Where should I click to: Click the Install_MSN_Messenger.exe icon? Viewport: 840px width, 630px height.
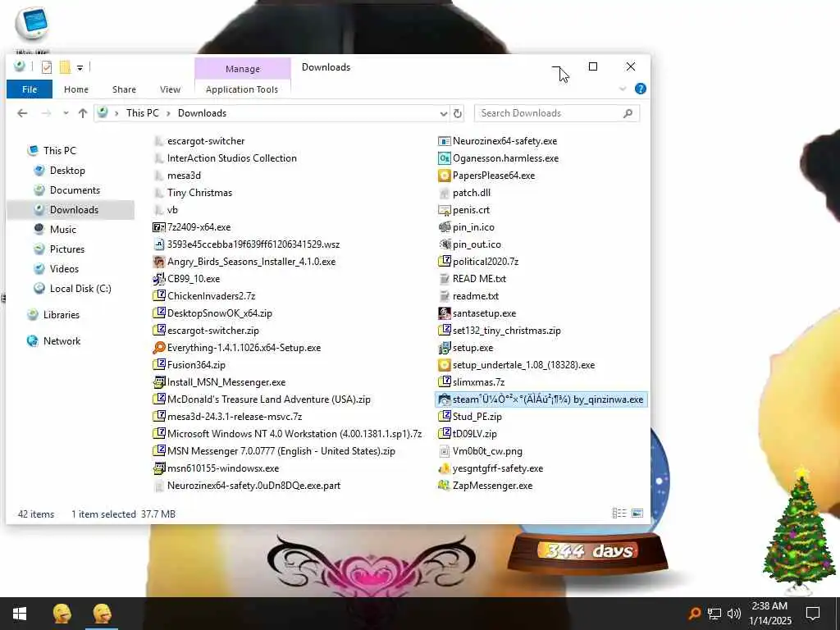pyautogui.click(x=158, y=382)
